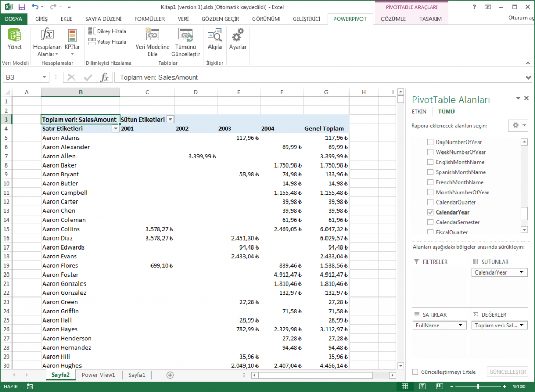Viewport: 535px width, 392px height.
Task: Switch to the ÇÖZÜMLE ribbon tab
Action: [393, 19]
